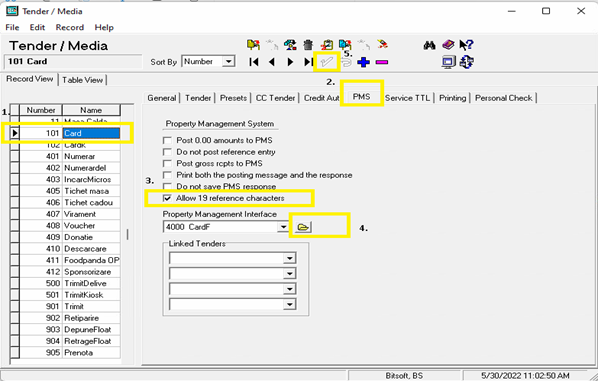598x381 pixels.
Task: Add a new record with blue plus
Action: (363, 62)
